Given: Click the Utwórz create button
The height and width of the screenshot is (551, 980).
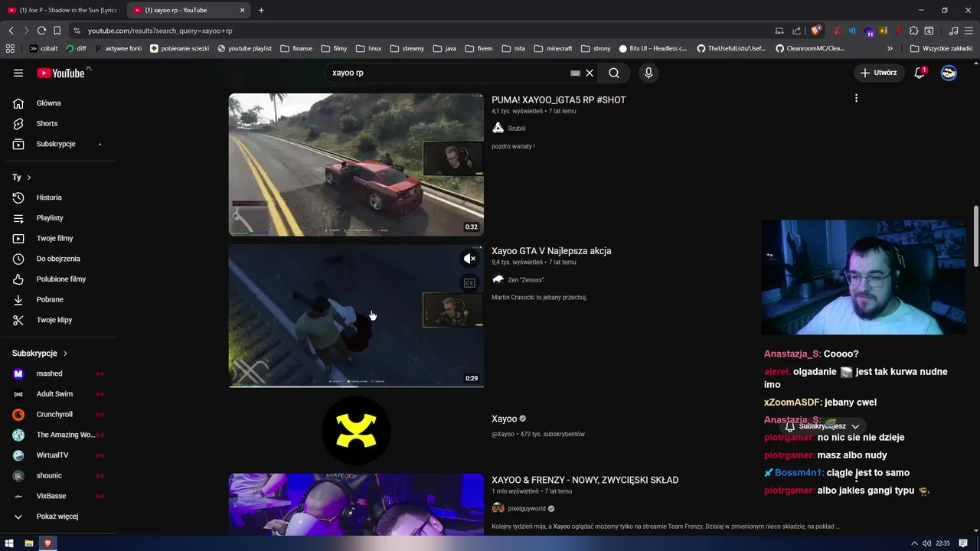Looking at the screenshot, I should coord(878,73).
